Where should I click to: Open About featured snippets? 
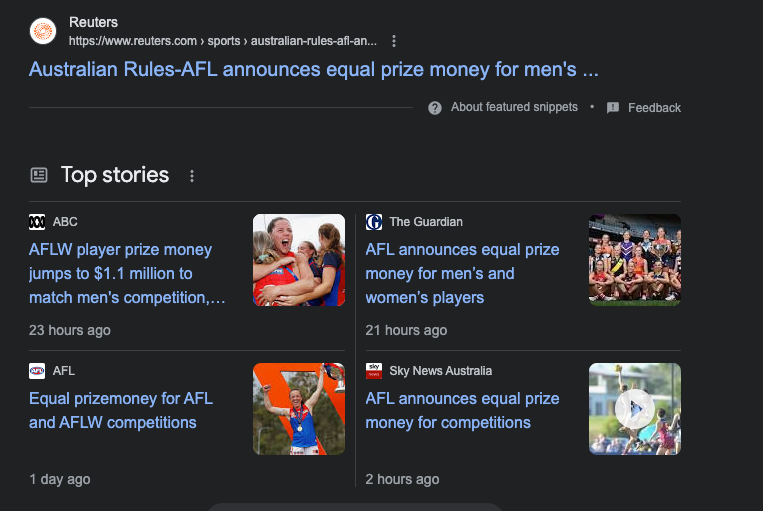(514, 107)
